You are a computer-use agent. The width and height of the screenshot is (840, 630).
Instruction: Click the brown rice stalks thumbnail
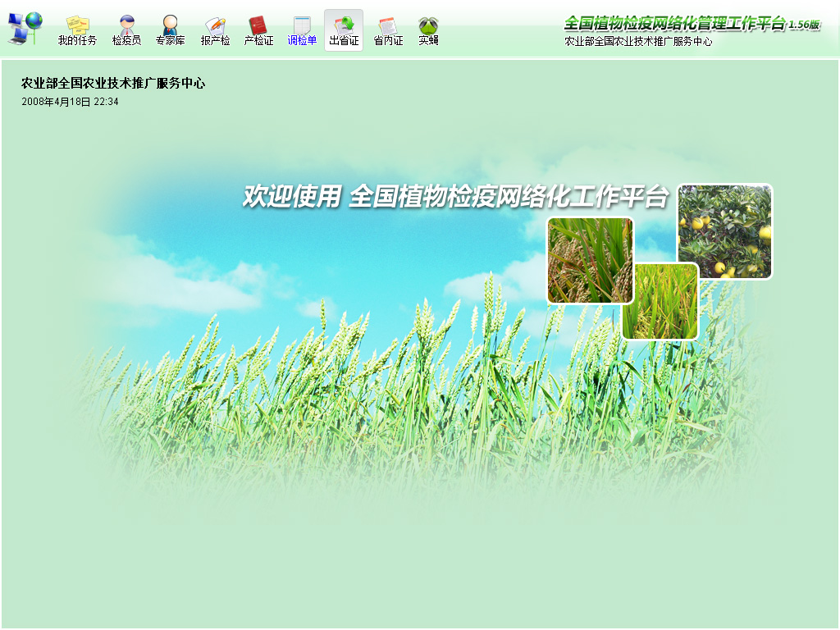590,259
